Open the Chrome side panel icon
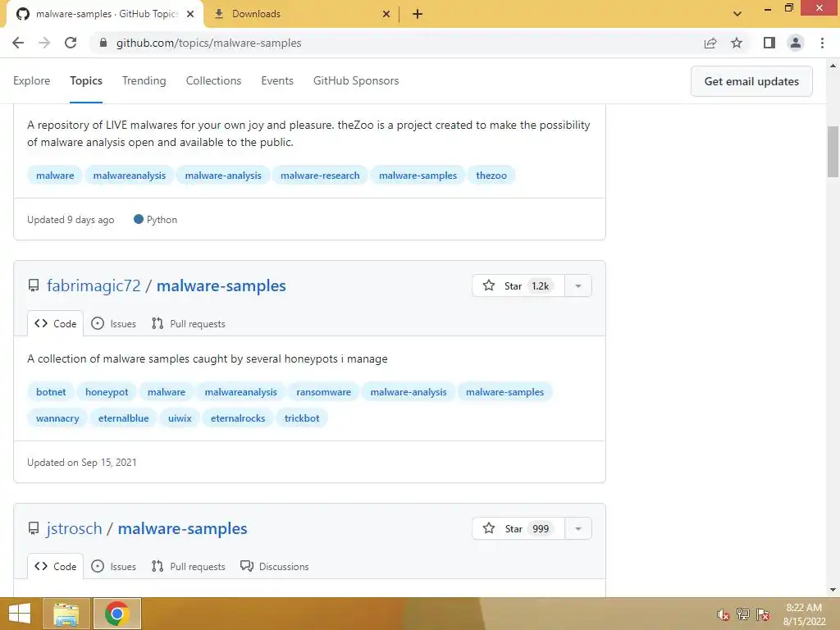This screenshot has height=630, width=840. 769,43
